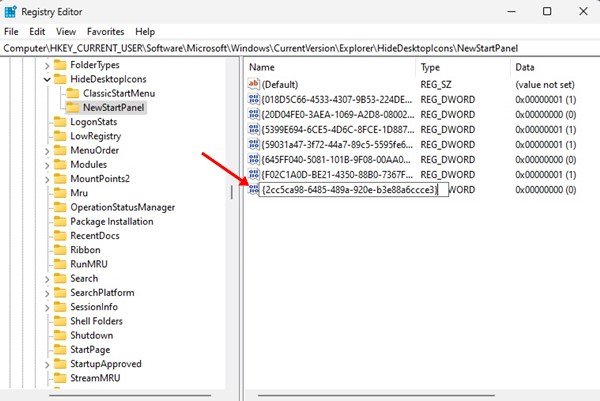600x401 pixels.
Task: Open the Favorites menu
Action: [x=106, y=32]
